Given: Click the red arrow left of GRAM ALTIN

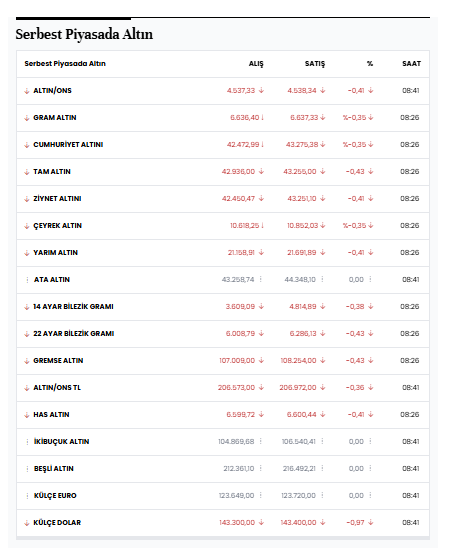Looking at the screenshot, I should 27,118.
